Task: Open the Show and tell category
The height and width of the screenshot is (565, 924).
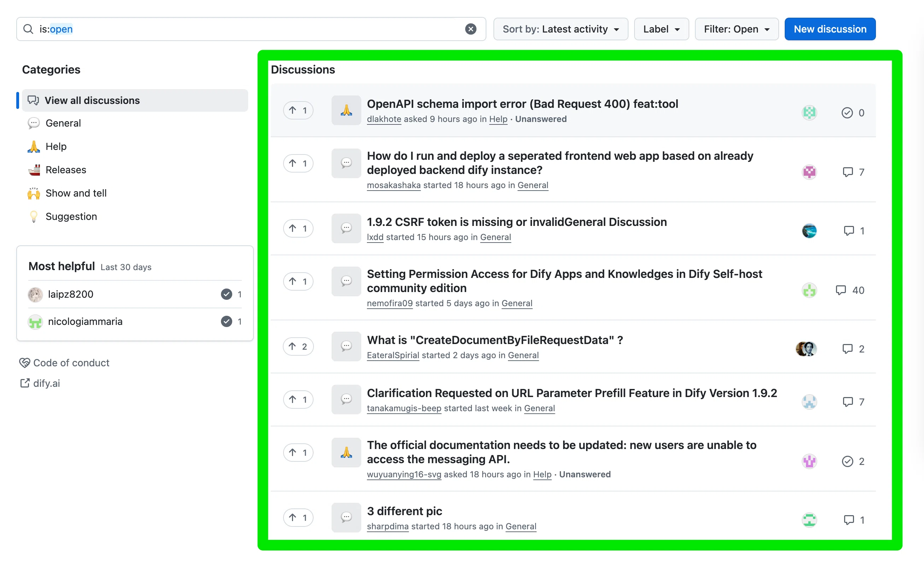Action: click(76, 193)
